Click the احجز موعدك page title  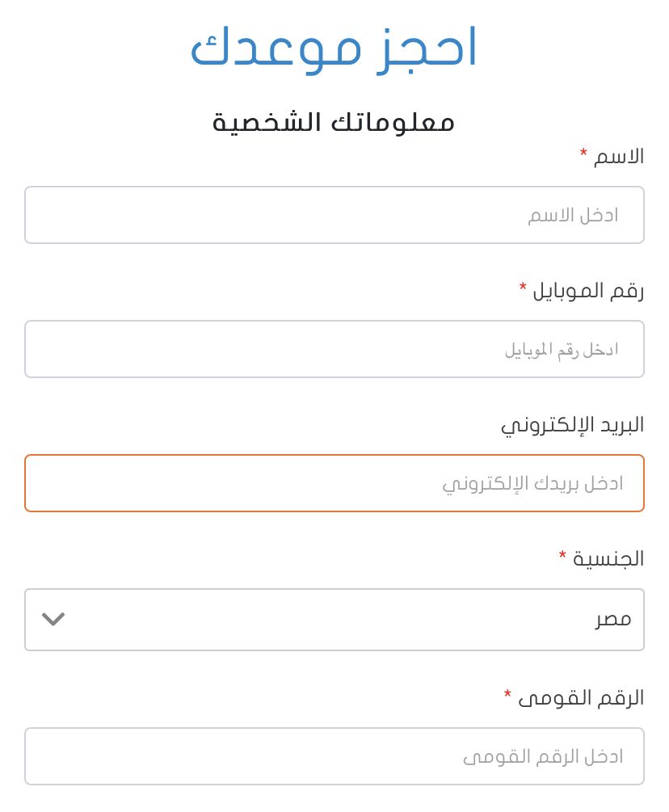(334, 47)
